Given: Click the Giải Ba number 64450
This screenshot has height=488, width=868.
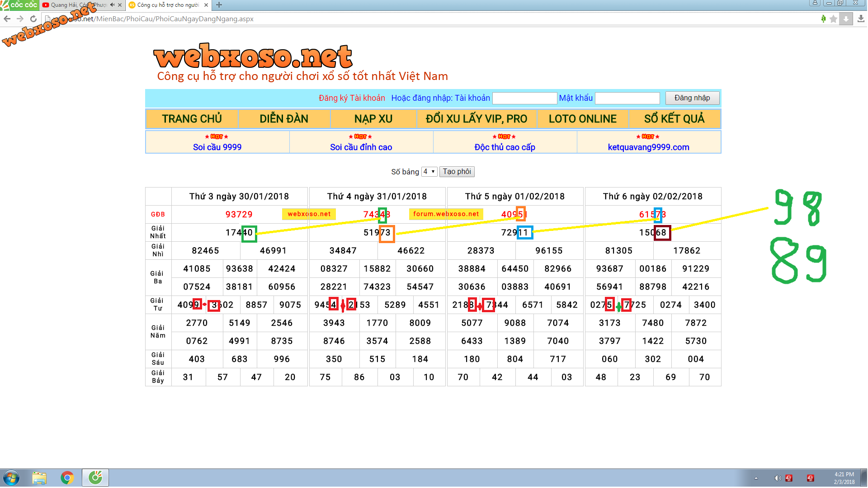Looking at the screenshot, I should 515,269.
